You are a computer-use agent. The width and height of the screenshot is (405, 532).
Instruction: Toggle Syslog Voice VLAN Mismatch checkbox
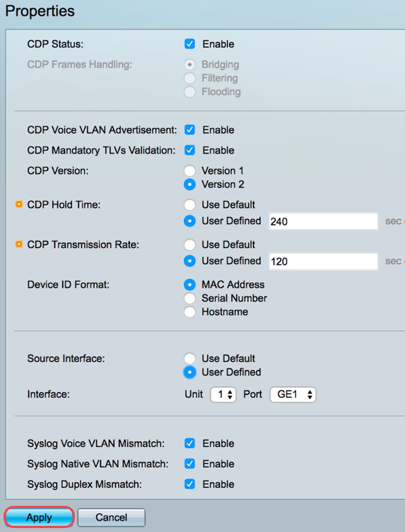point(190,443)
